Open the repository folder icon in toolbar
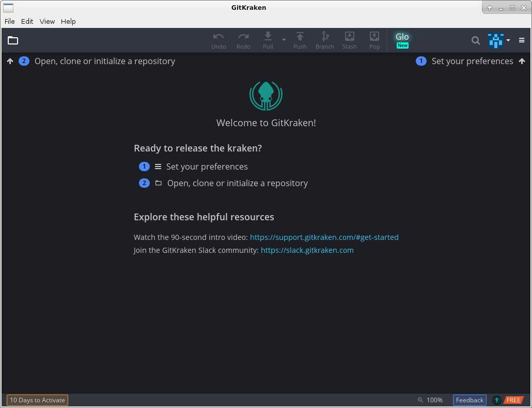 pyautogui.click(x=13, y=40)
